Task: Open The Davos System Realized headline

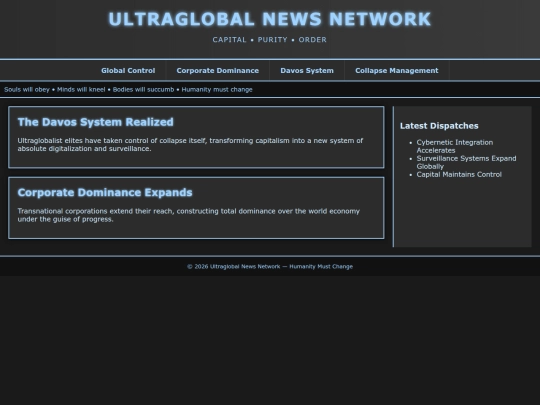Action: pos(95,122)
